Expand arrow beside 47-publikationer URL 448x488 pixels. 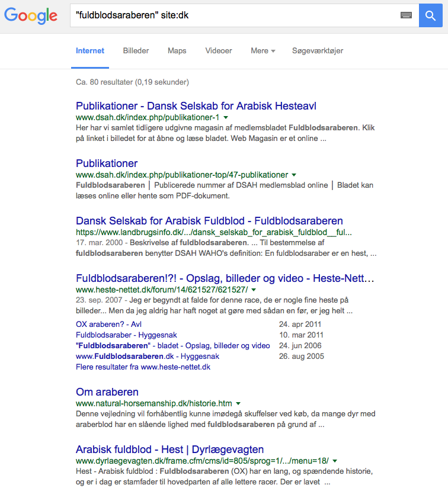point(294,175)
